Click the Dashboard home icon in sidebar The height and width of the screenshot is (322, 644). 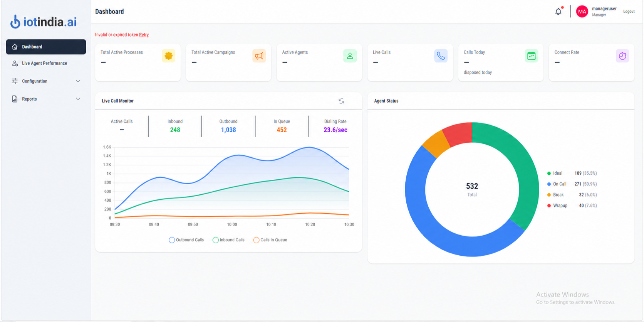point(15,47)
